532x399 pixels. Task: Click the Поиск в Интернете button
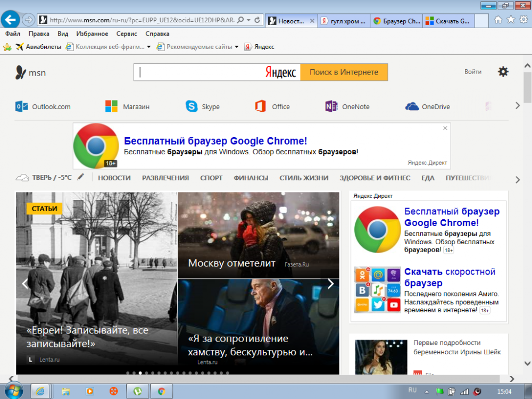click(344, 72)
